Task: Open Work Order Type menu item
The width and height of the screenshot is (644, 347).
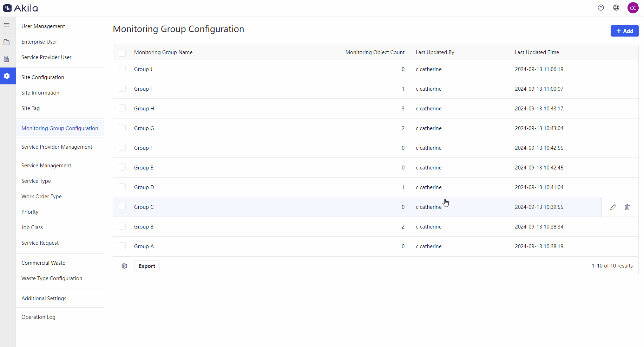Action: [41, 197]
